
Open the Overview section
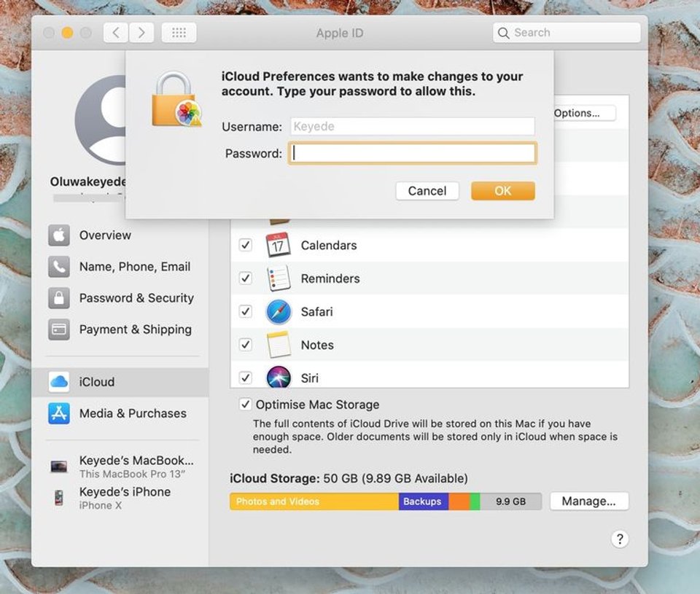pyautogui.click(x=120, y=235)
